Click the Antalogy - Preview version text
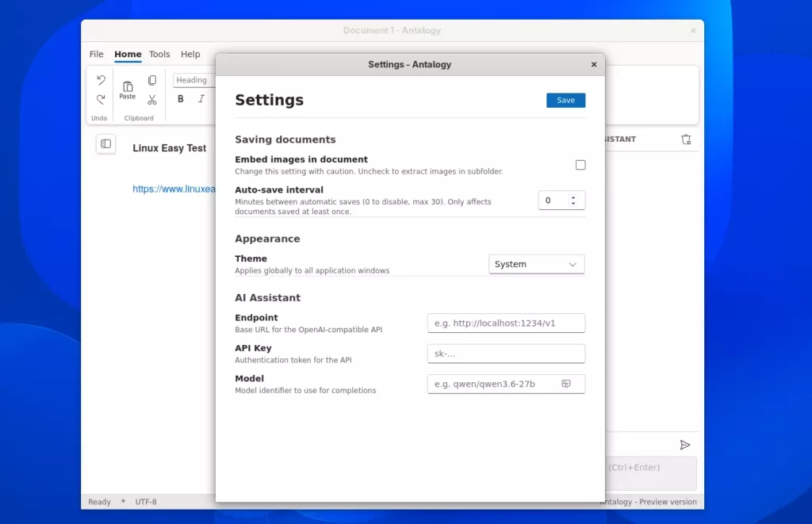 pyautogui.click(x=650, y=502)
